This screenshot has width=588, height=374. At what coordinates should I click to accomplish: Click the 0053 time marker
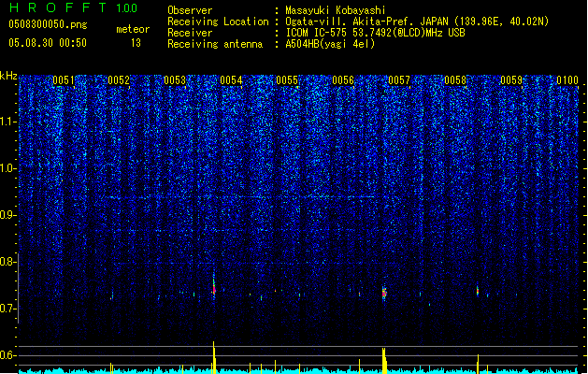175,80
